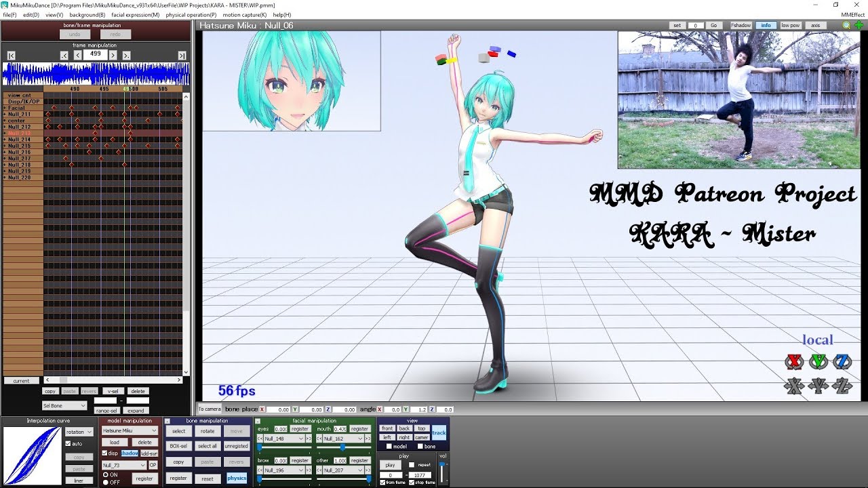Viewport: 868px width, 488px height.
Task: Next other morph arrow button
Action: click(368, 470)
